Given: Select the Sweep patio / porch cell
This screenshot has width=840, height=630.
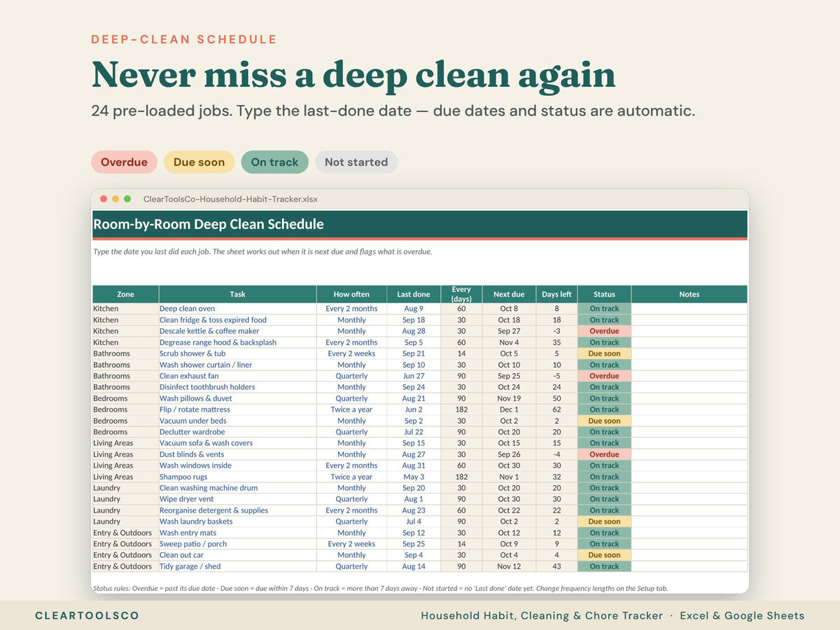Looking at the screenshot, I should (x=237, y=544).
